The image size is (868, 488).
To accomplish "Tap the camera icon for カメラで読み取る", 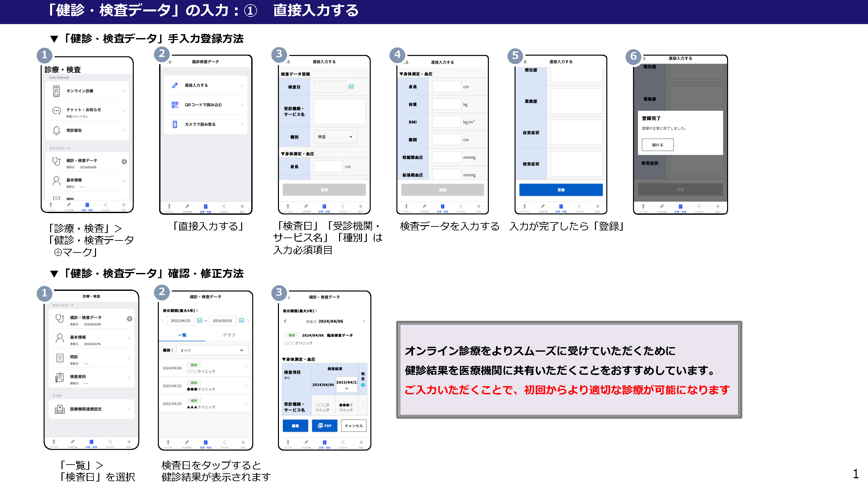I will [174, 124].
